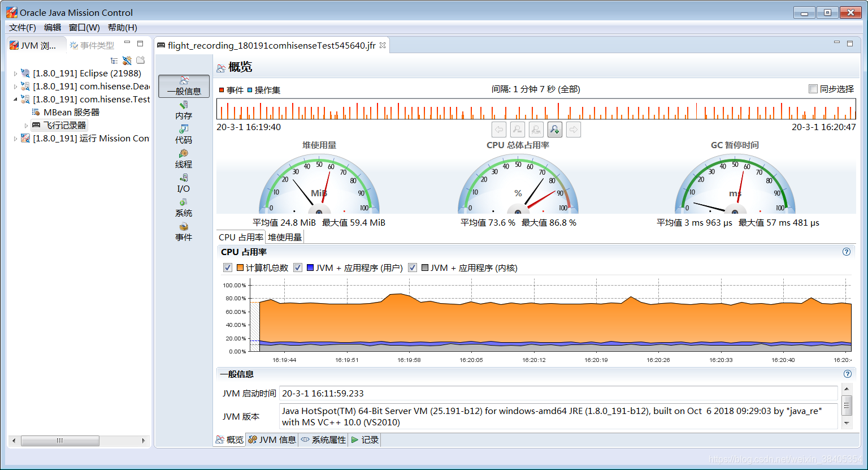The image size is (868, 470).
Task: Maximize the flight recording editor area
Action: pyautogui.click(x=850, y=43)
